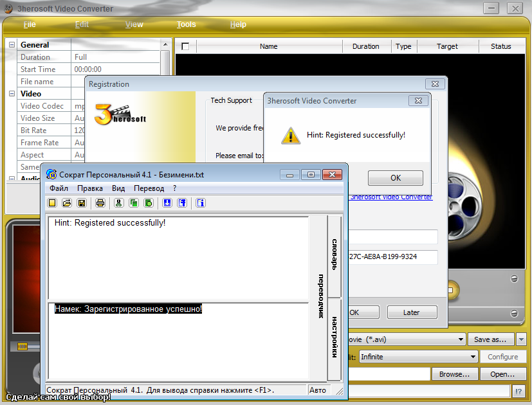
Task: Click the registration code input field
Action: click(393, 256)
